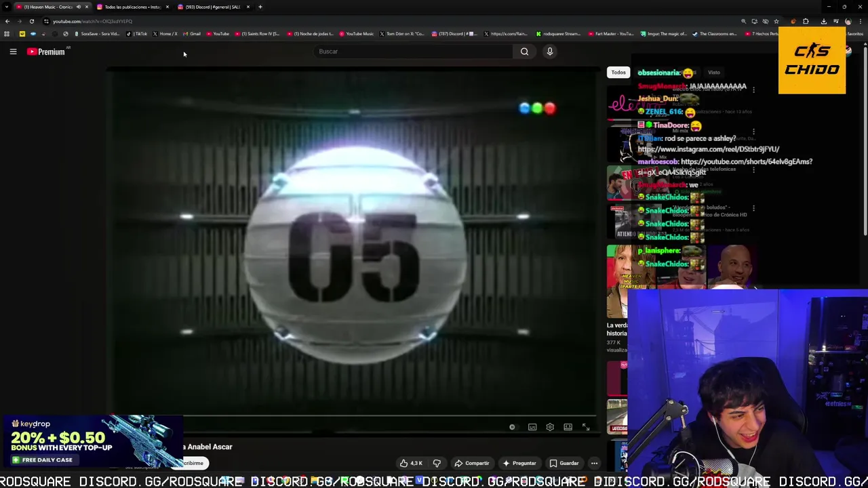Click the youtube.com address bar URL

click(x=93, y=21)
